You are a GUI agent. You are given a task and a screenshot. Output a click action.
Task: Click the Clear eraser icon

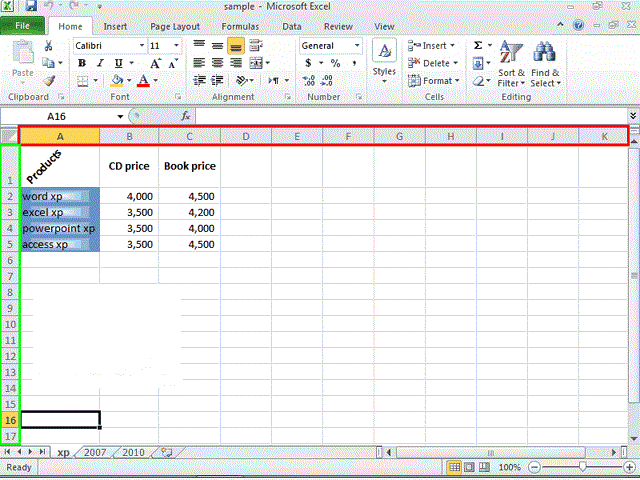478,81
